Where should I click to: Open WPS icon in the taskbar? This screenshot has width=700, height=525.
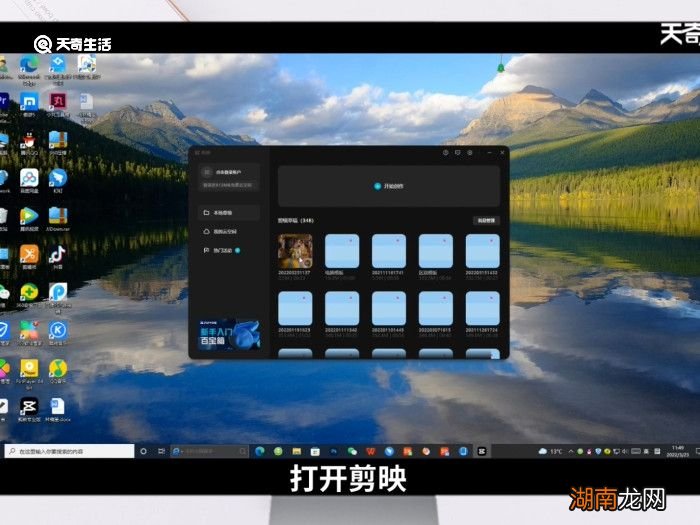point(371,451)
